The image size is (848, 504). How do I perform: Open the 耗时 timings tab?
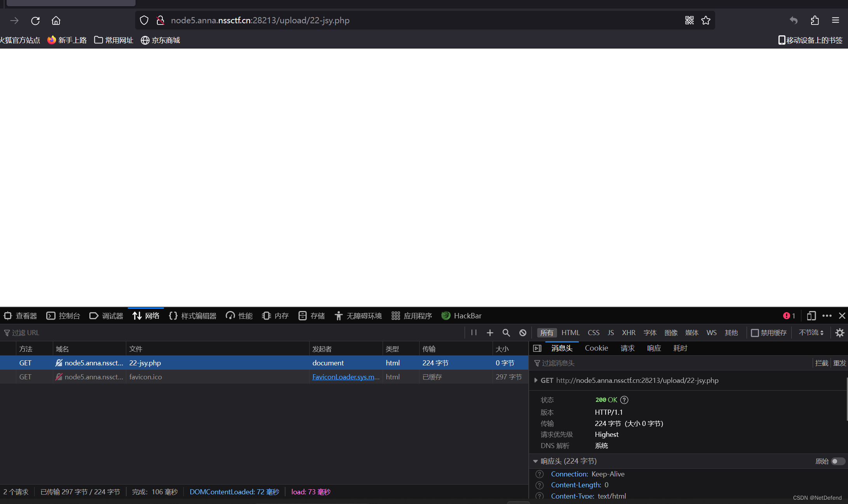(x=680, y=348)
